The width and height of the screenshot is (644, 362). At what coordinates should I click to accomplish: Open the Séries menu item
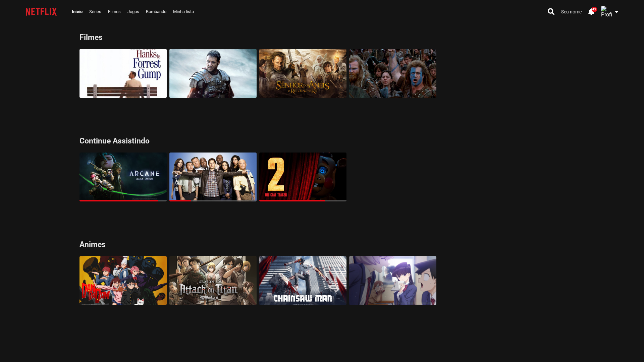tap(95, 12)
